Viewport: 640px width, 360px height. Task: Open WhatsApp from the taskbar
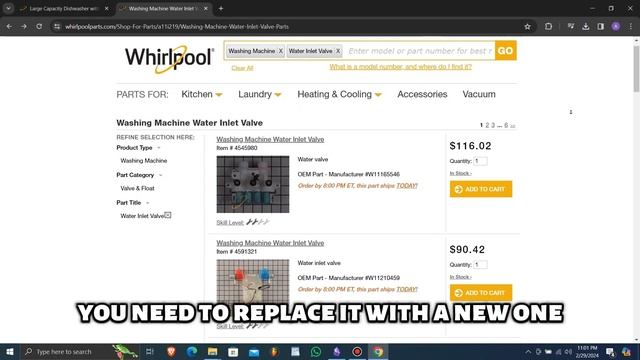[316, 351]
